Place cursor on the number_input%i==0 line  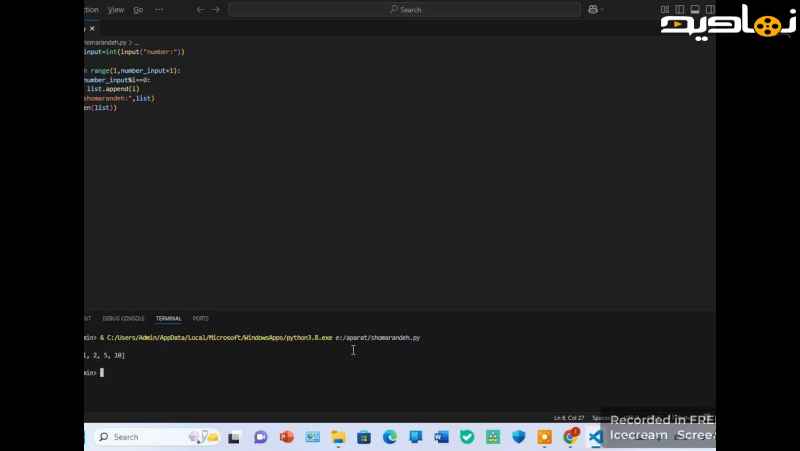118,80
